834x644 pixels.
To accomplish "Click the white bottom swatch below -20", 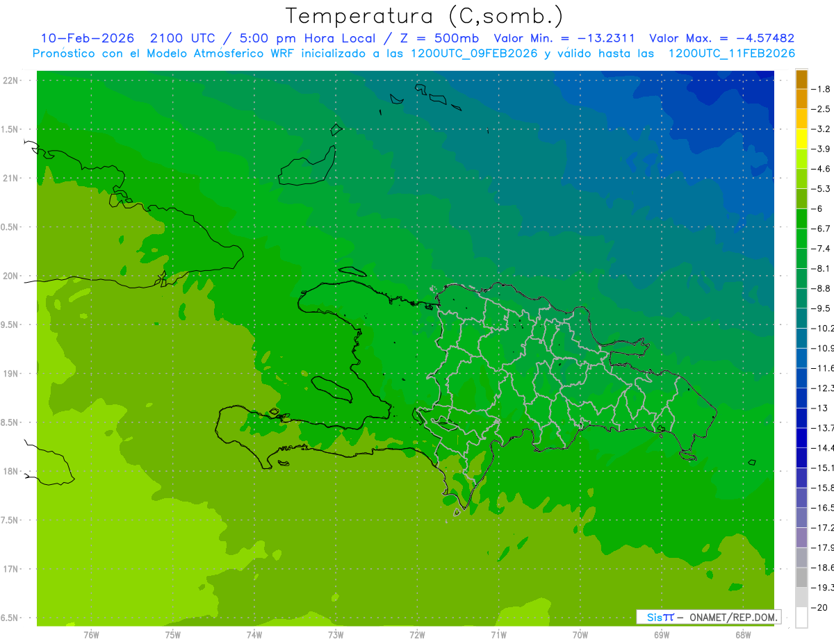I will click(x=801, y=618).
